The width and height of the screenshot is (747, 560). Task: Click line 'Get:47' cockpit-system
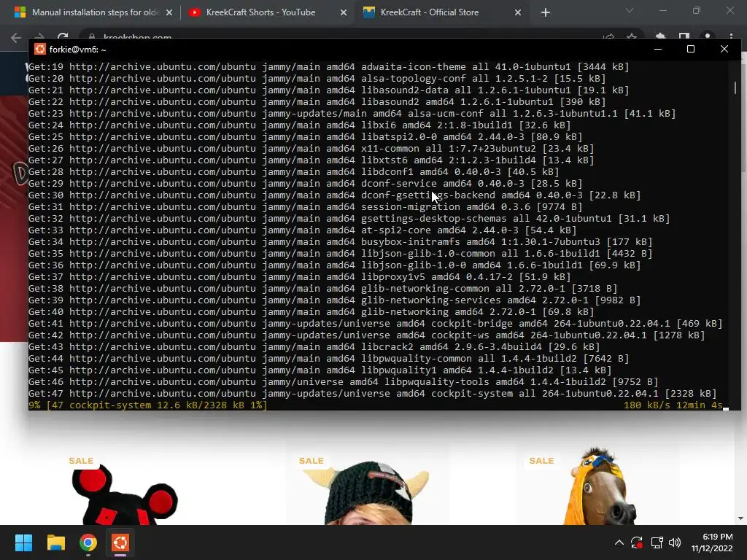[373, 393]
